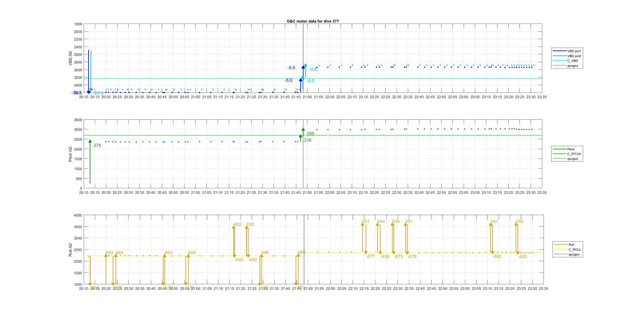Viewport: 644px width, 319px height.
Task: Click the "Pitch AD" y-axis label
Action: 71,154
